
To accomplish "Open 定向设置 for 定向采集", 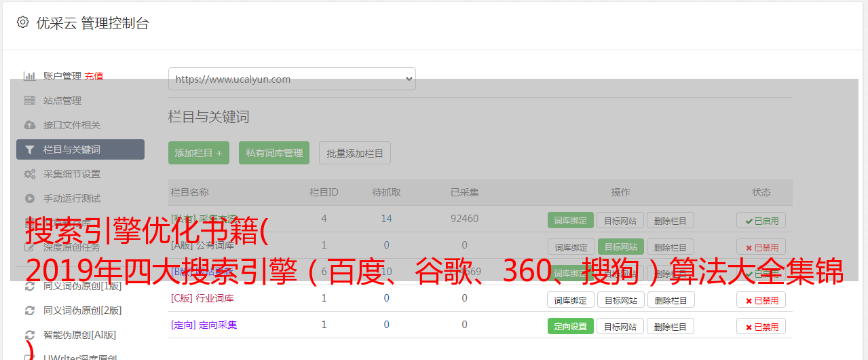I will click(571, 326).
